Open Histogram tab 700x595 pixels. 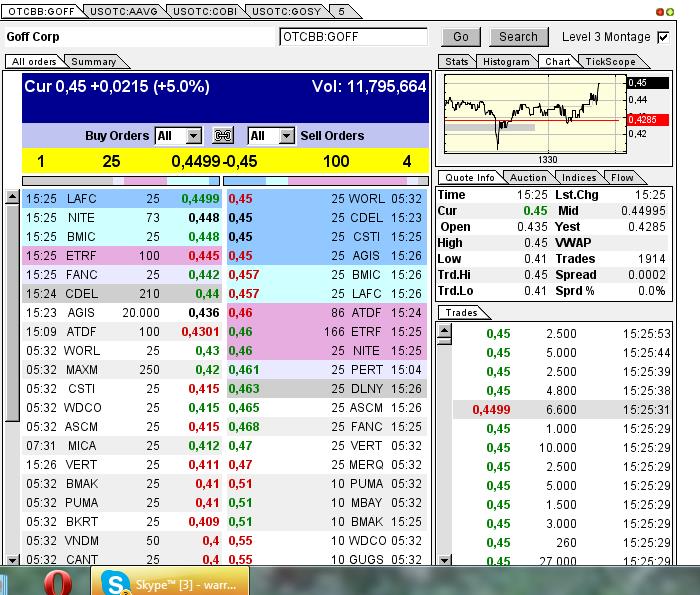(x=506, y=62)
